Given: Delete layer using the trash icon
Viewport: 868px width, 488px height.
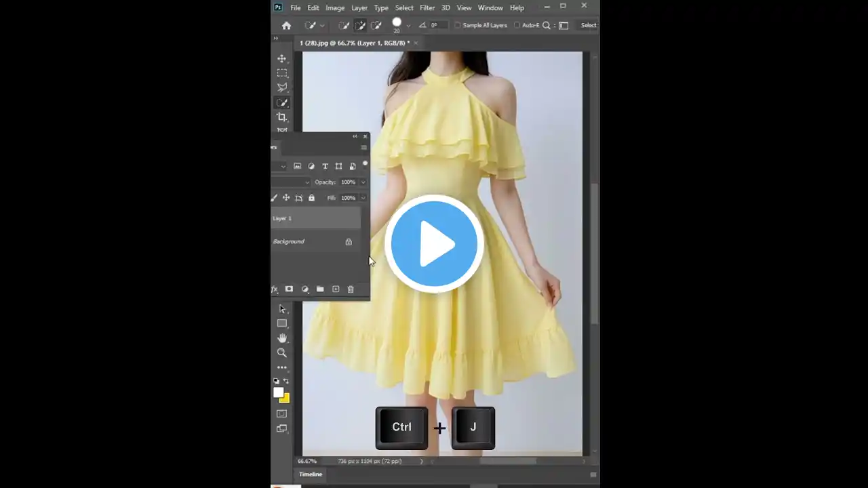Looking at the screenshot, I should pos(351,289).
